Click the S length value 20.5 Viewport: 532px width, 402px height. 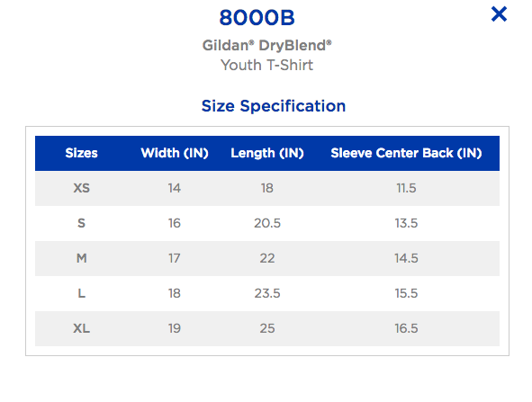(267, 223)
